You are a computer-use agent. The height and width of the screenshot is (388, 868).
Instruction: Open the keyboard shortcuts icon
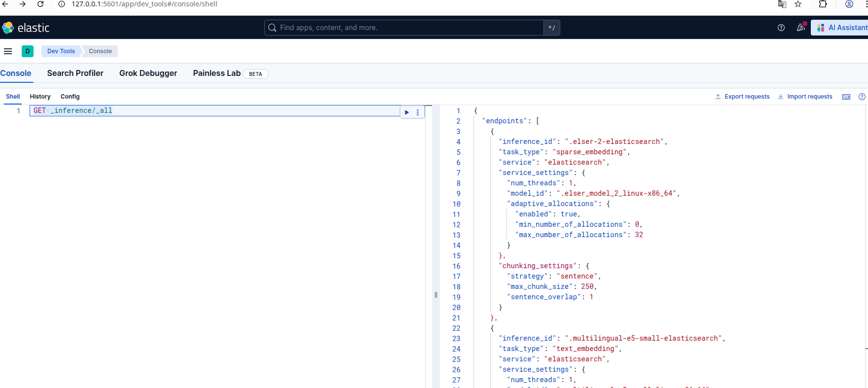click(846, 97)
